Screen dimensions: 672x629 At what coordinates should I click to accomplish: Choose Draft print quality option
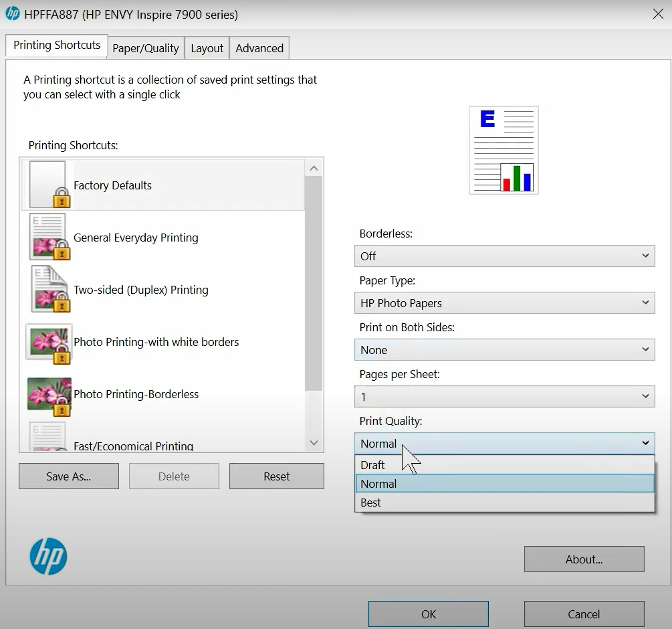504,465
